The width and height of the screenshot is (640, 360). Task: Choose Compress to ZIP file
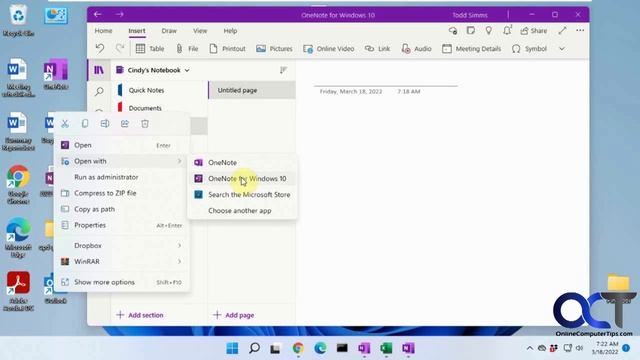[x=122, y=193]
